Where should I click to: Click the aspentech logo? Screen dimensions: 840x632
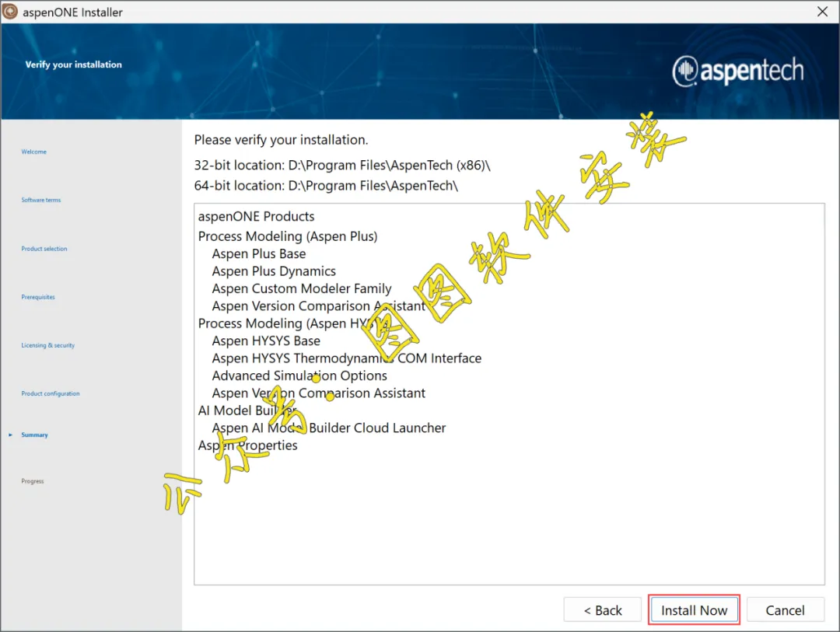[737, 71]
